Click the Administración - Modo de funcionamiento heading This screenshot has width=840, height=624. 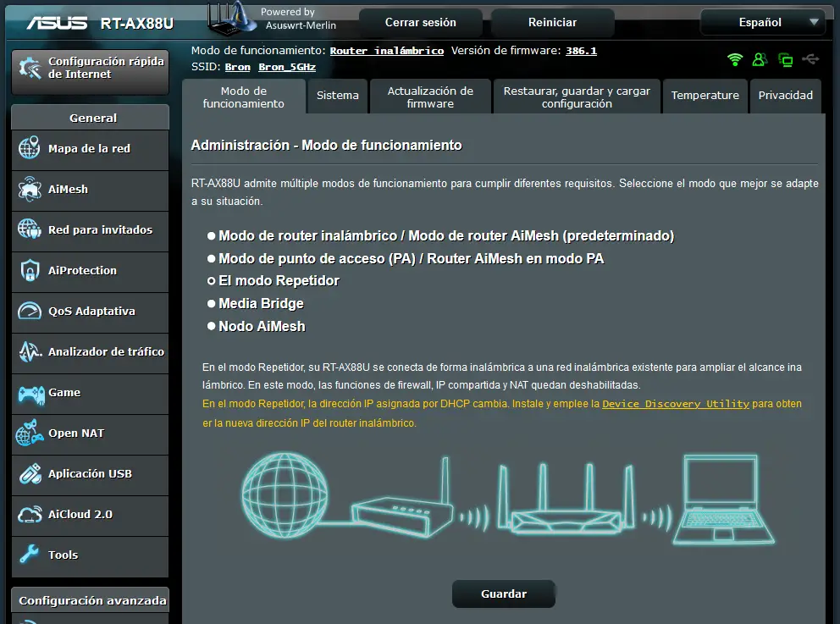pyautogui.click(x=326, y=145)
